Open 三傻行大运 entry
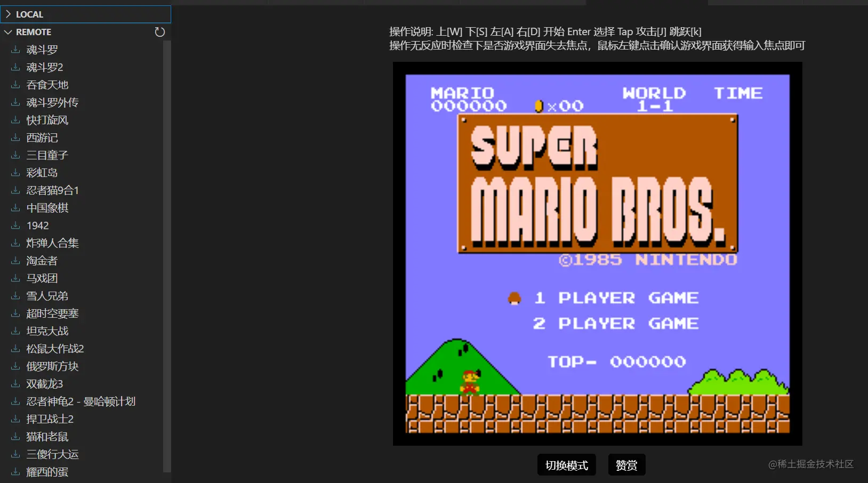 click(52, 454)
